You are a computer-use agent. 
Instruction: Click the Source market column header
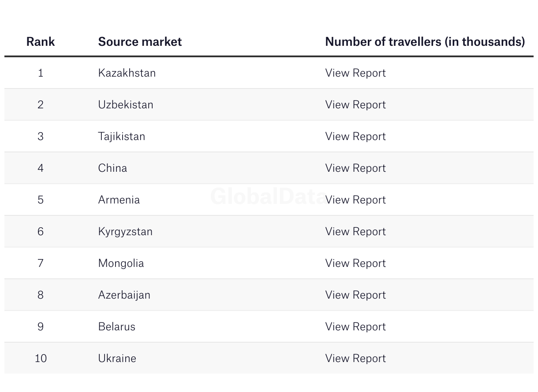pyautogui.click(x=140, y=41)
